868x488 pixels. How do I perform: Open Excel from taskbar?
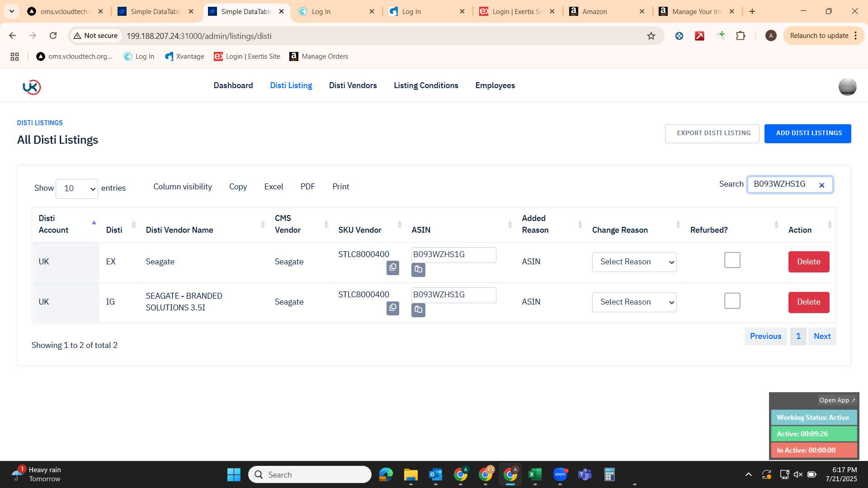tap(535, 474)
